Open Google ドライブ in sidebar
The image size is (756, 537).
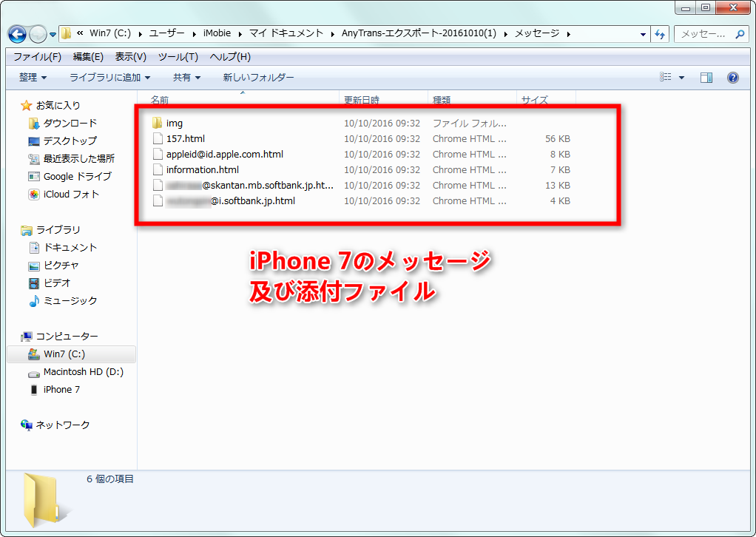(77, 177)
